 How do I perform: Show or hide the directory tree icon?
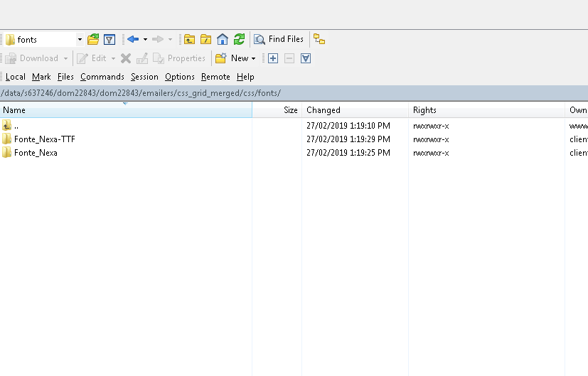pyautogui.click(x=319, y=39)
